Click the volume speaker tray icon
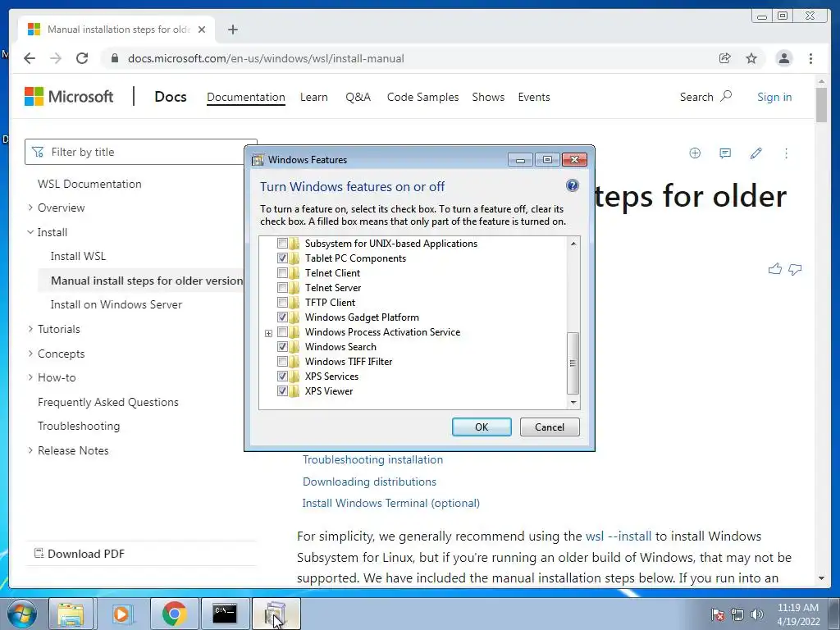 coord(757,614)
